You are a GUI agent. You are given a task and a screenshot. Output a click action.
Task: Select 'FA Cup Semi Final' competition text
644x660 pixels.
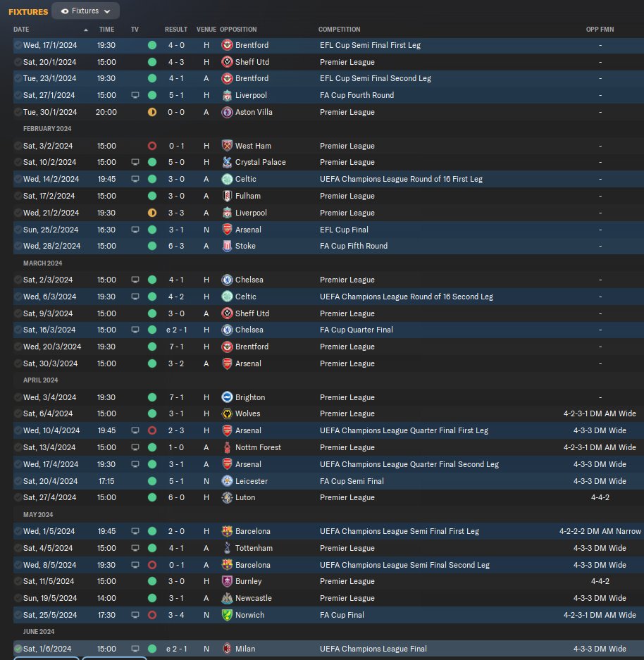pyautogui.click(x=352, y=480)
